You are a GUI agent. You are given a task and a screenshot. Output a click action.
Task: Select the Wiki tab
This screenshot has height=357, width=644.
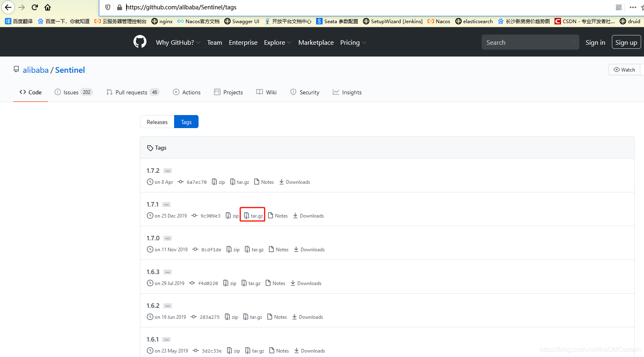266,92
